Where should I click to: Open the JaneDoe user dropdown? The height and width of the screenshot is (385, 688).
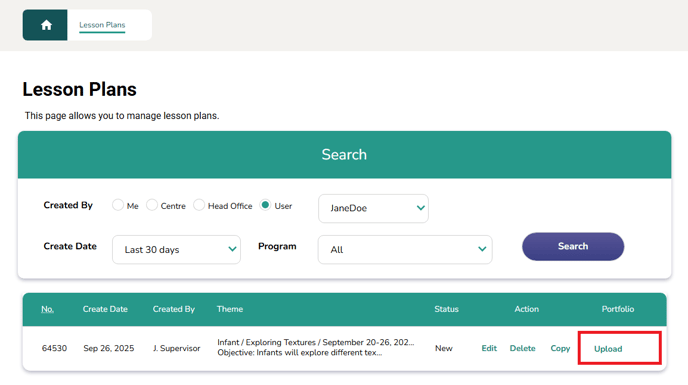(x=373, y=209)
